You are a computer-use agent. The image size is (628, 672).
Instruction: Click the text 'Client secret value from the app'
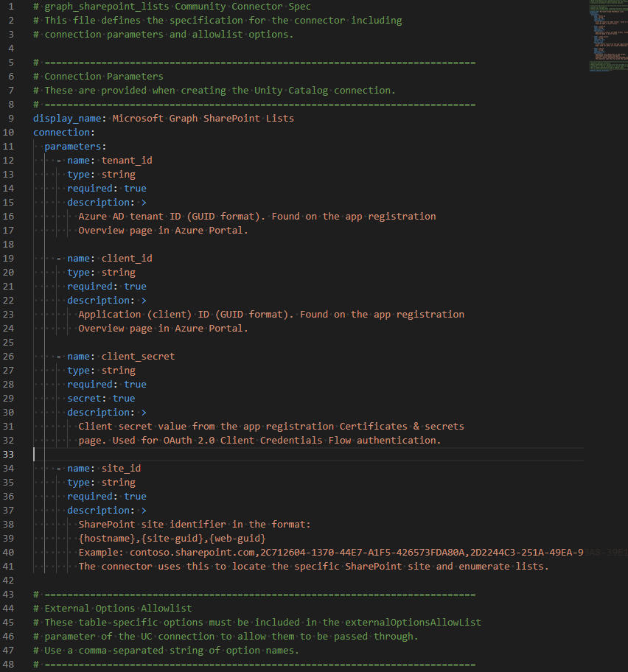[x=170, y=427]
